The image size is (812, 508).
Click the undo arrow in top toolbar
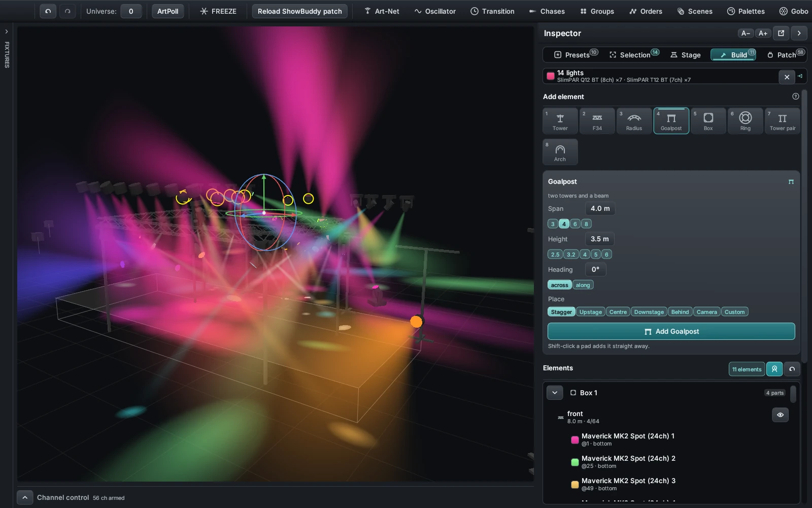pyautogui.click(x=48, y=11)
